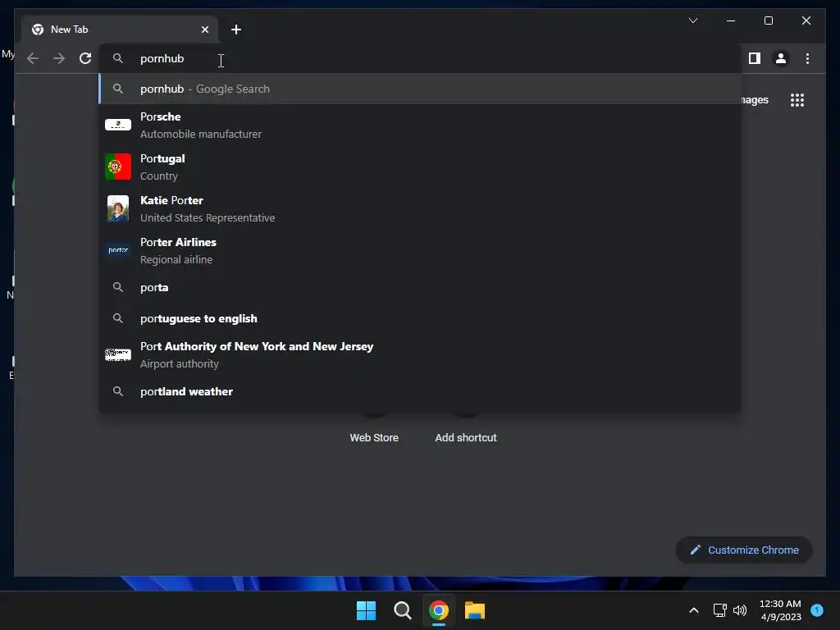This screenshot has height=630, width=840.
Task: Click the Port Authority logo thumbnail
Action: click(x=118, y=354)
